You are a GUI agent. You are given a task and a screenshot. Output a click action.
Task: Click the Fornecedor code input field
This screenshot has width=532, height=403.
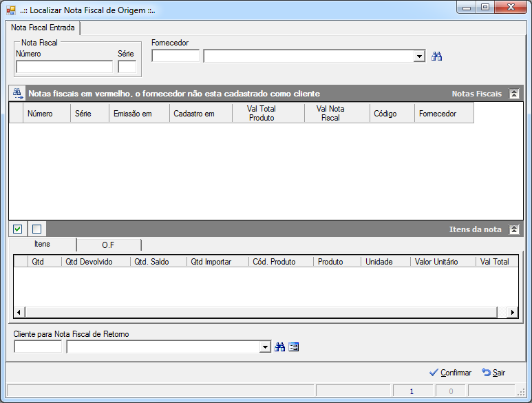(175, 56)
